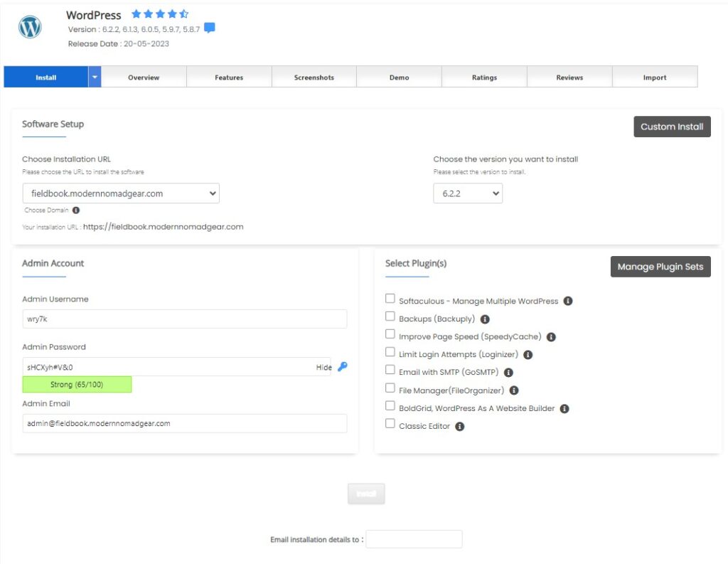
Task: Click info icon beside Loginizer plugin
Action: (x=528, y=354)
